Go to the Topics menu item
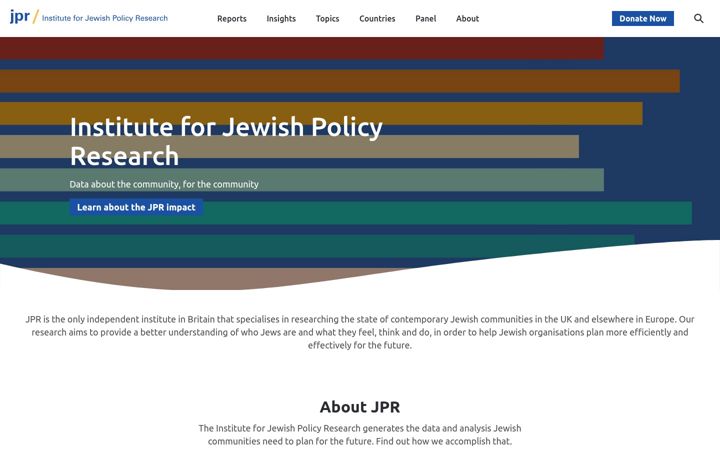Screen dimensions: 720x450 point(327,19)
